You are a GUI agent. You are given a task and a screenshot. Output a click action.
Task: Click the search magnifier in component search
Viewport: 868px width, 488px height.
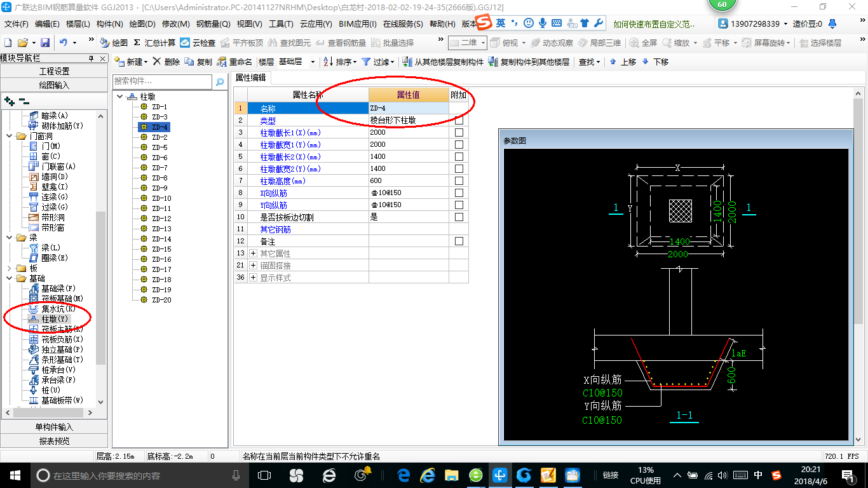point(219,81)
